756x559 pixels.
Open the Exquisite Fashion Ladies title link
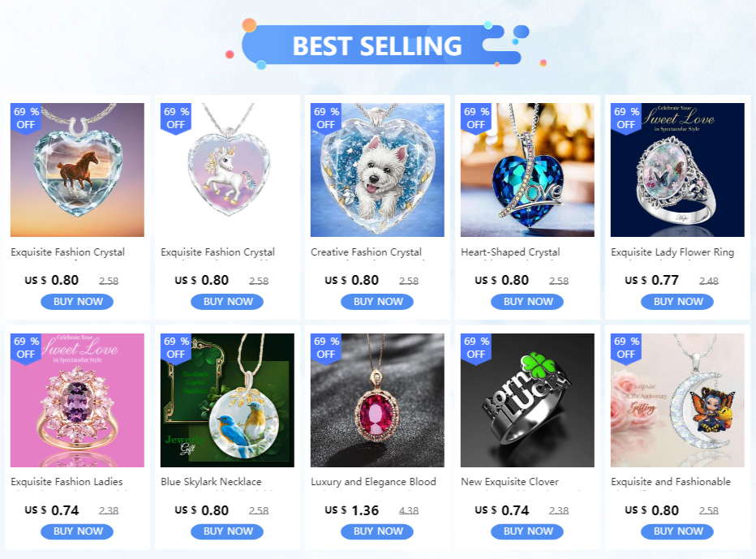tap(67, 482)
